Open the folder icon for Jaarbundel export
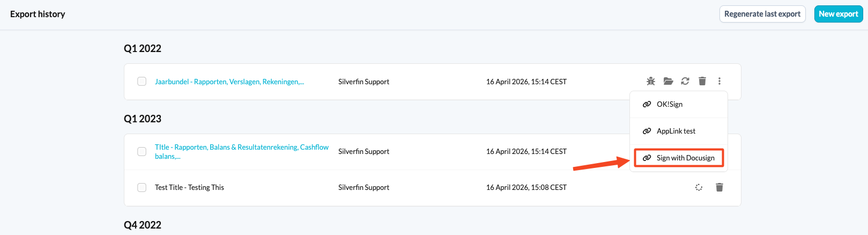868x235 pixels. point(668,82)
